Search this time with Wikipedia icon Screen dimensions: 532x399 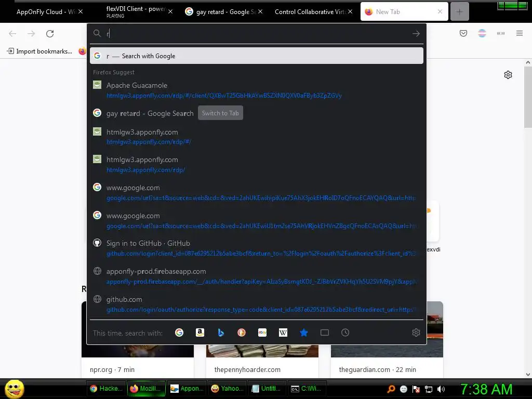pos(283,333)
